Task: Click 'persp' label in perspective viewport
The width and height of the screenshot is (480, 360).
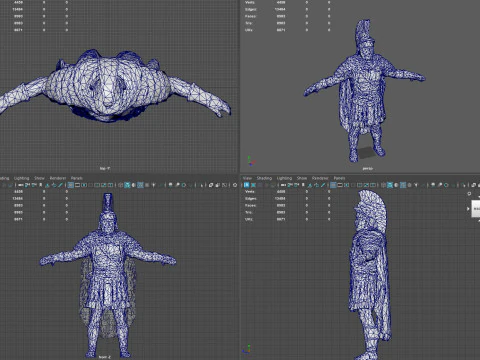Action: [368, 169]
